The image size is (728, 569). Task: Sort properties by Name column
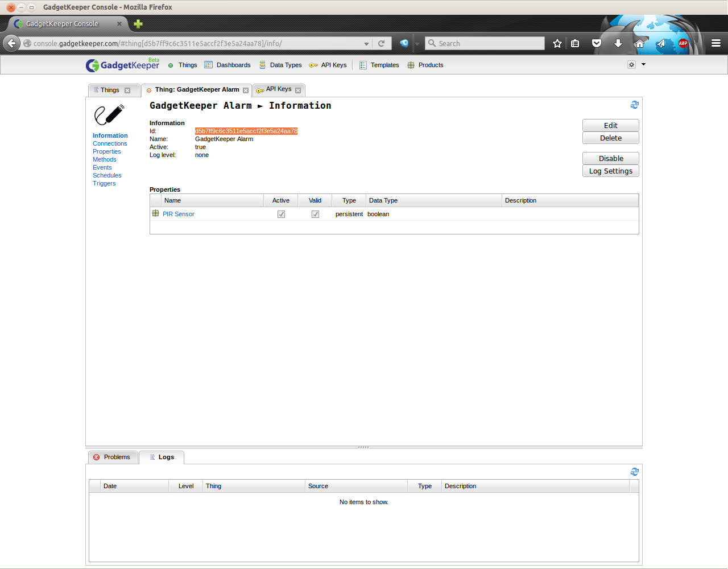coord(212,200)
